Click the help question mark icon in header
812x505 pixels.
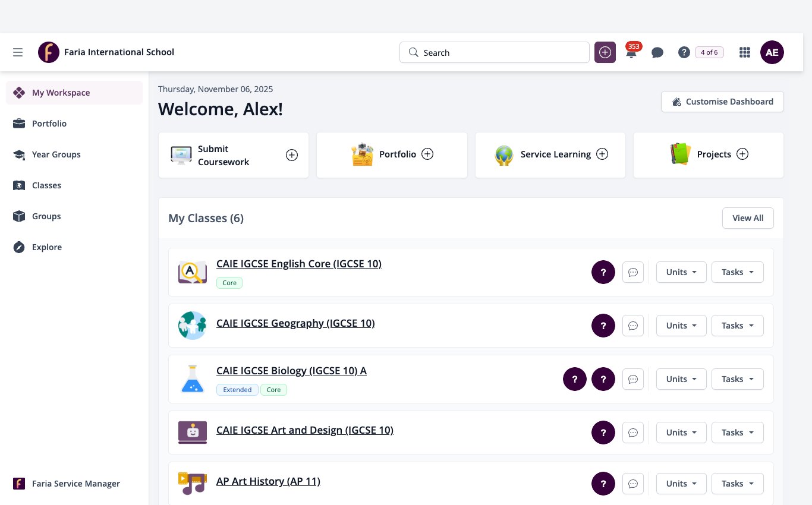(x=684, y=52)
